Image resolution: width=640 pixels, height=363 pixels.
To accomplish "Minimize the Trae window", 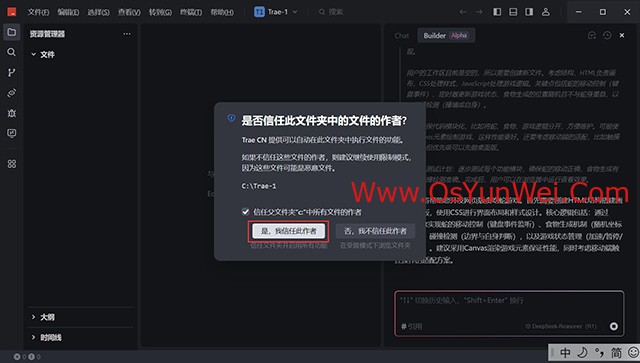I will tap(578, 12).
